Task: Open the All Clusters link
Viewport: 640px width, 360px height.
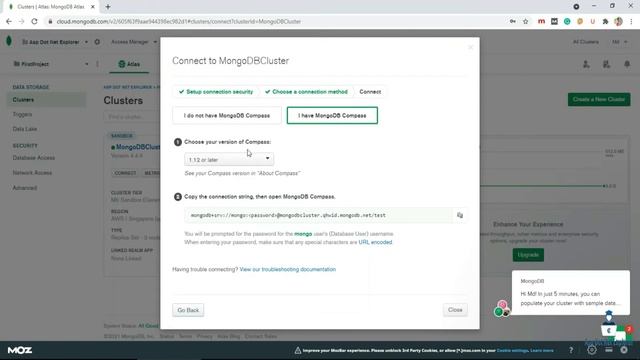Action: coord(585,42)
